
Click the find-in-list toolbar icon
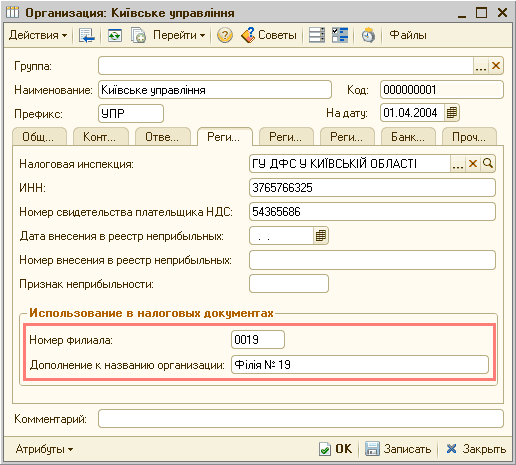coord(87,35)
